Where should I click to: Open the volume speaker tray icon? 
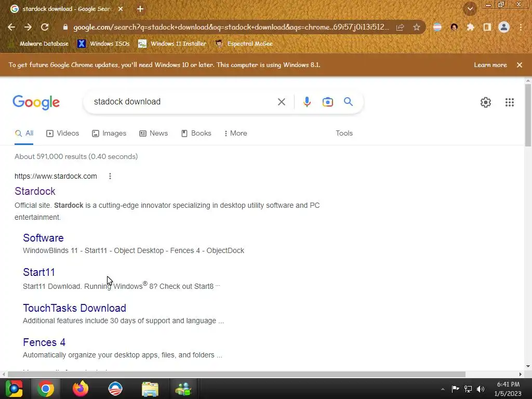pos(481,389)
